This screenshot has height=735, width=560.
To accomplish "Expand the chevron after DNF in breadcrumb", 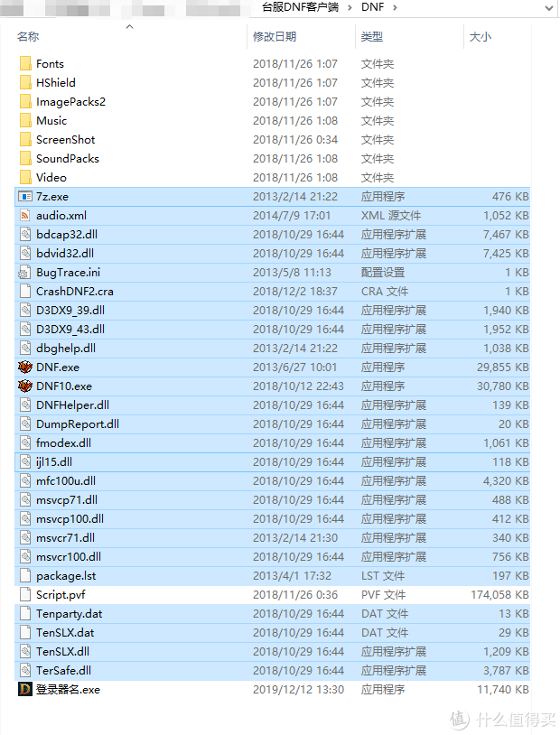I will [x=395, y=7].
